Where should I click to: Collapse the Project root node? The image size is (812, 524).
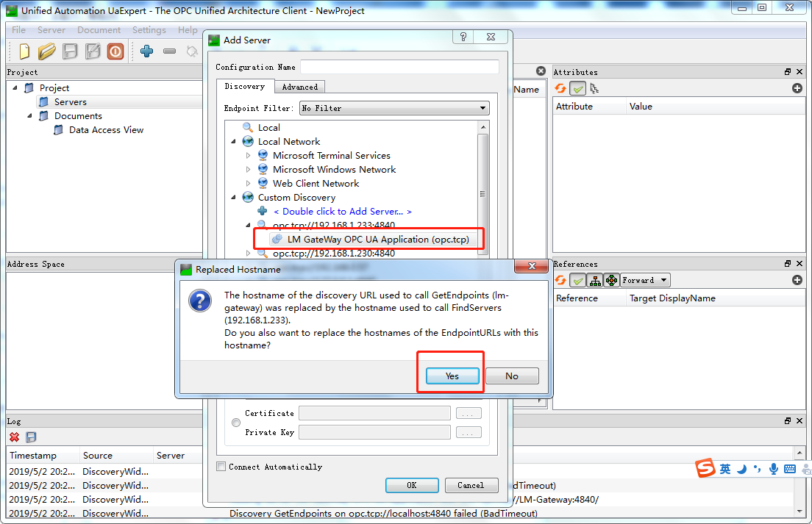(15, 88)
